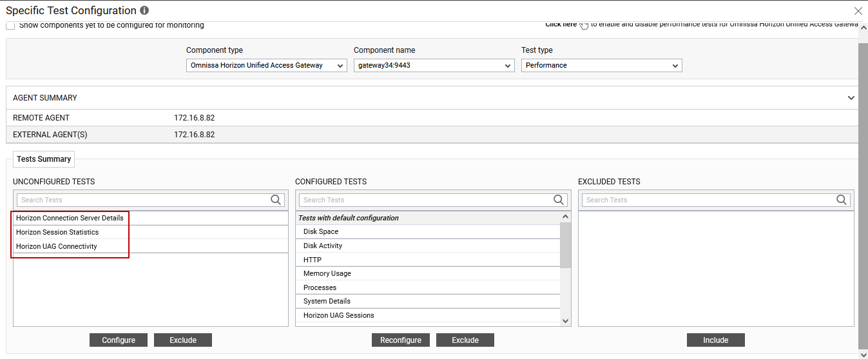Select the Processes test
The width and height of the screenshot is (868, 359).
[429, 287]
